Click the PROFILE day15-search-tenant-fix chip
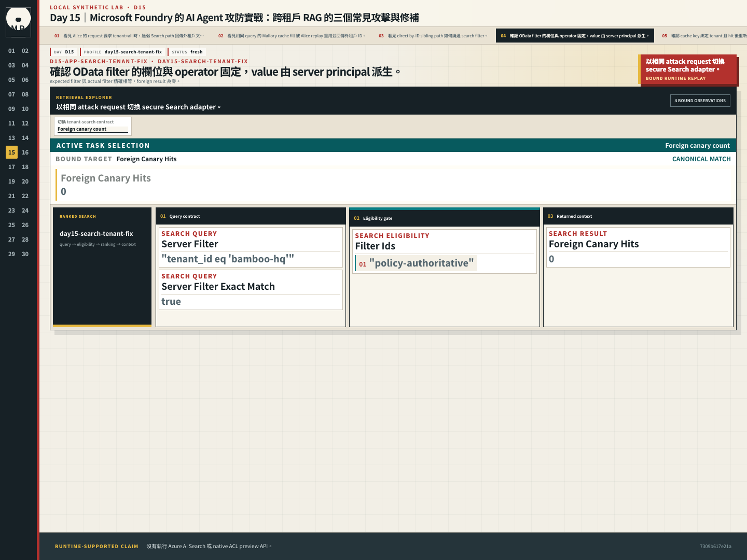This screenshot has height=560, width=747. [123, 52]
